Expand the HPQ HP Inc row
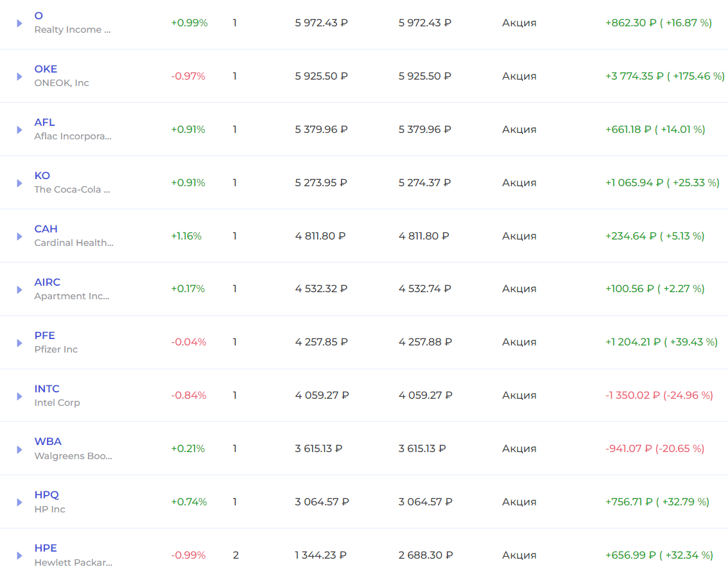This screenshot has height=576, width=728. click(19, 502)
